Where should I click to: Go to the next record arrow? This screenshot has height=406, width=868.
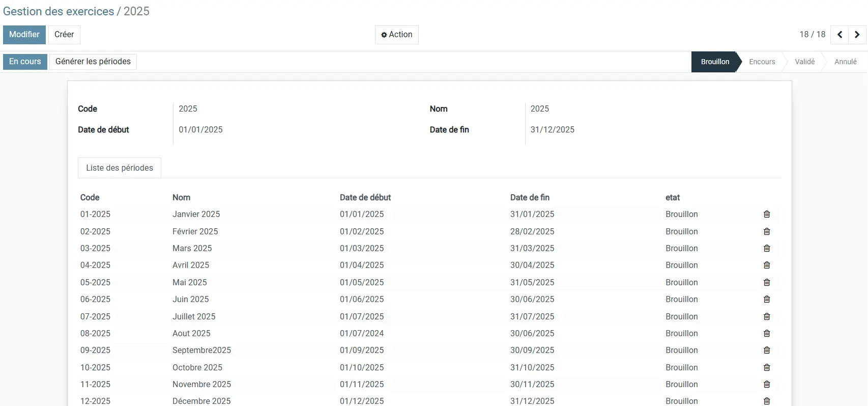[x=857, y=35]
